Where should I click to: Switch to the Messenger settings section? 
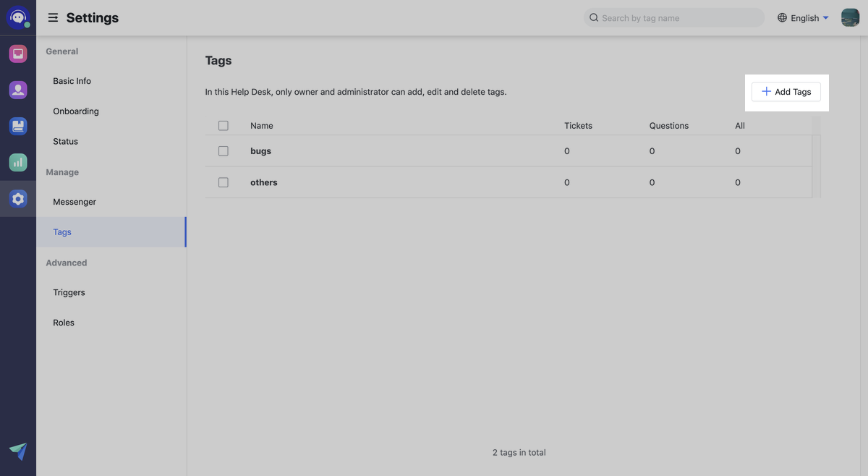click(74, 201)
